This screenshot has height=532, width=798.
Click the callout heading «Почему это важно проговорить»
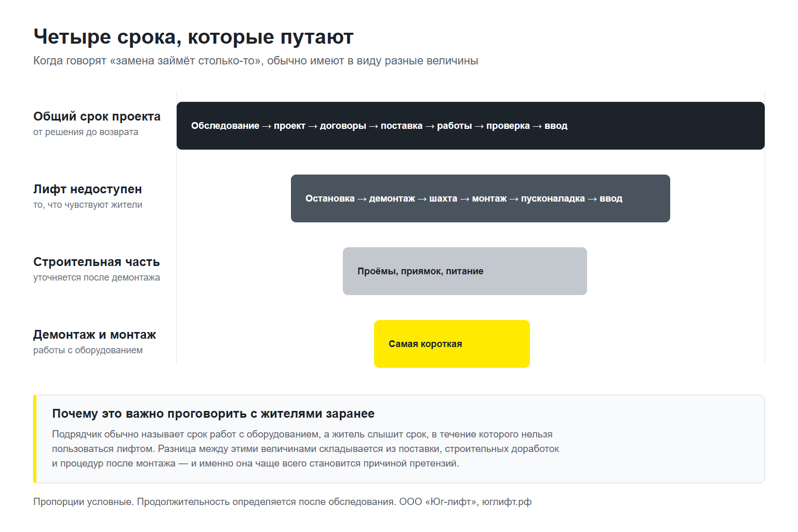point(213,414)
